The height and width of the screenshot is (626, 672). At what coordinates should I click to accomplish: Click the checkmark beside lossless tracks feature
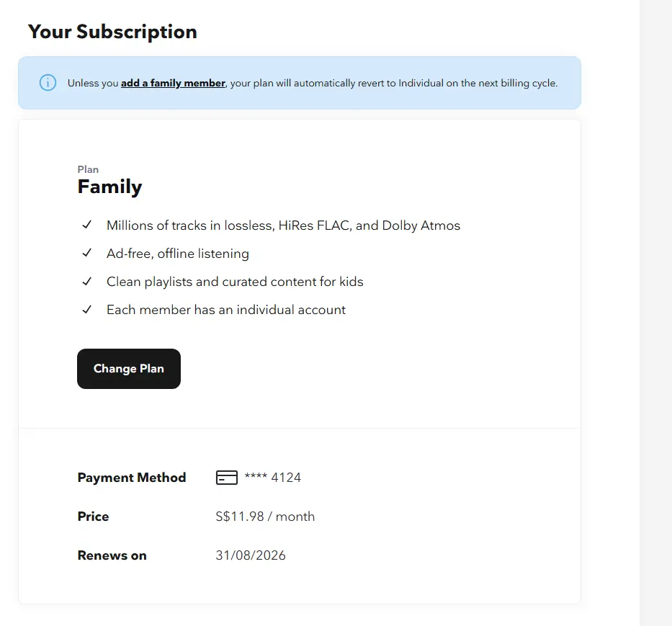tap(87, 225)
